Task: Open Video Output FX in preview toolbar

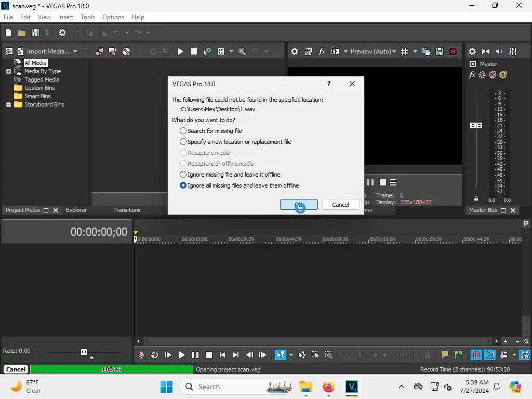Action: pos(322,51)
